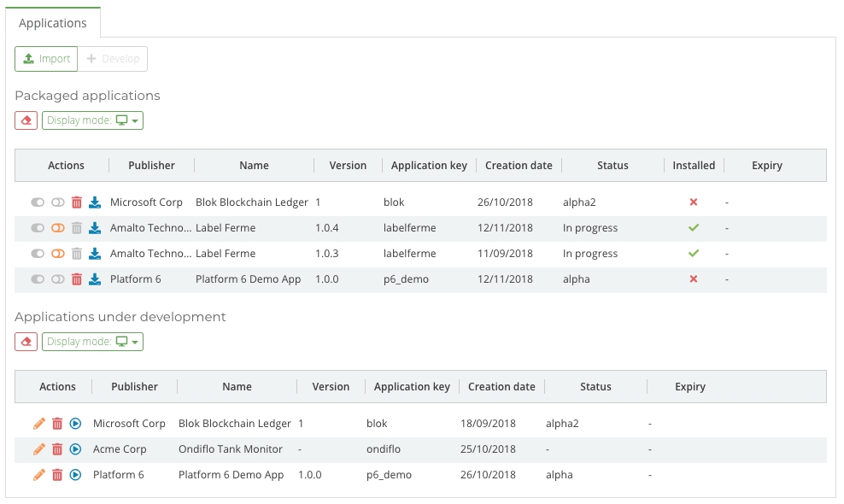Edit the Ondiflo Tank Monitor application
This screenshot has height=504, width=844.
(38, 448)
